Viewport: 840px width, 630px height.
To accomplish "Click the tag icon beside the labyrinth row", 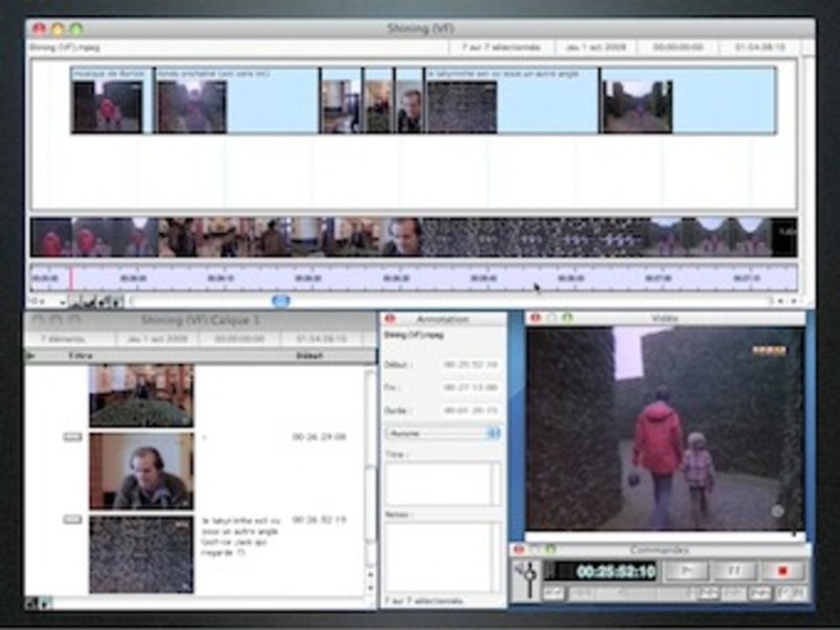I will click(73, 519).
